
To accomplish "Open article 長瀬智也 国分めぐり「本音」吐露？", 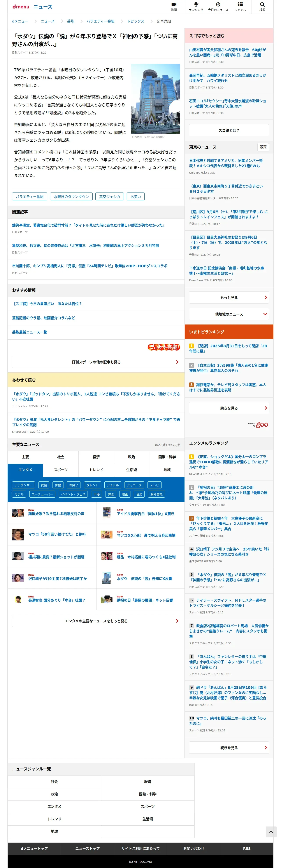I will (57, 600).
